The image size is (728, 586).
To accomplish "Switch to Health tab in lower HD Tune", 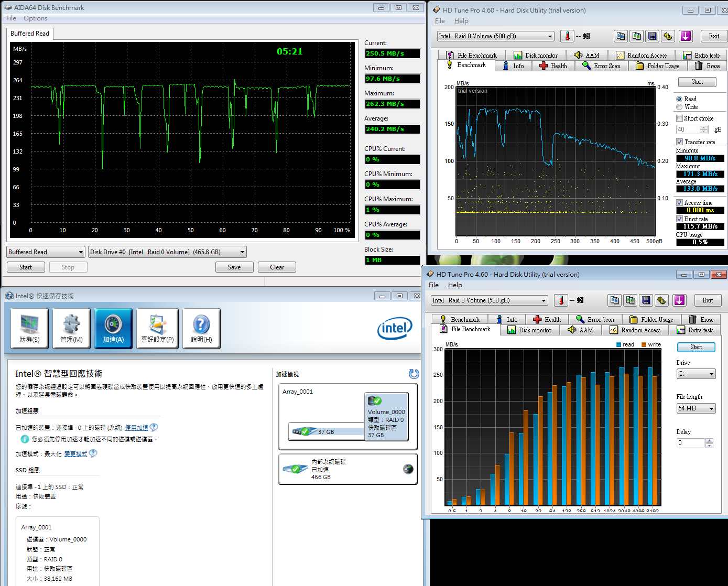I will coord(547,319).
